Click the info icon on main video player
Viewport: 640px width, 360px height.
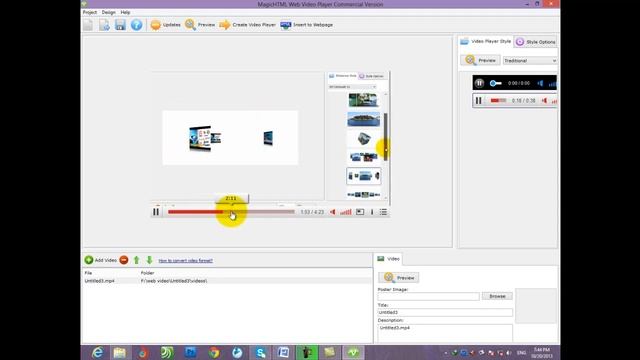[372, 212]
